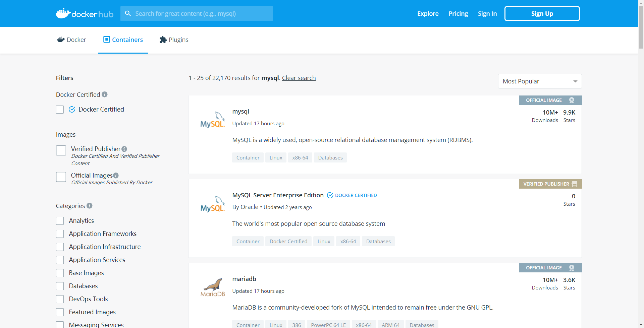Click the Sign Up button
This screenshot has height=328, width=644.
(542, 13)
